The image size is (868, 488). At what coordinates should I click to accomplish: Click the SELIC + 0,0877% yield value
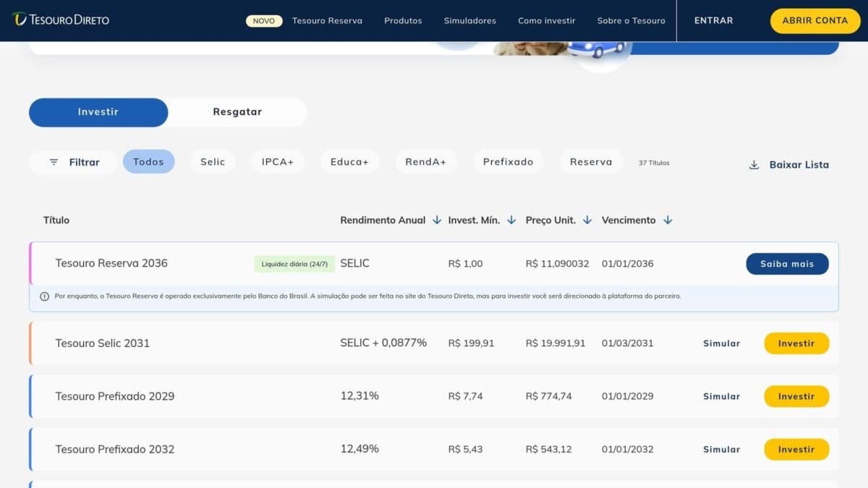[x=383, y=343]
